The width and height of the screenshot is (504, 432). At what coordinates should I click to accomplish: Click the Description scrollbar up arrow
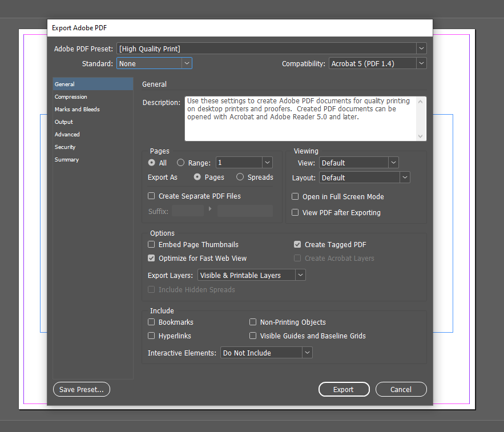click(x=421, y=102)
